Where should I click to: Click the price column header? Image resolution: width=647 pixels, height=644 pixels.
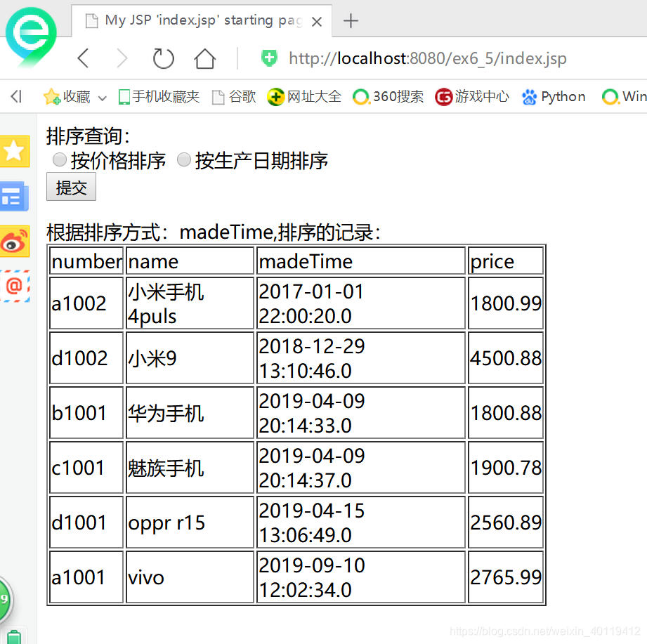pos(506,261)
